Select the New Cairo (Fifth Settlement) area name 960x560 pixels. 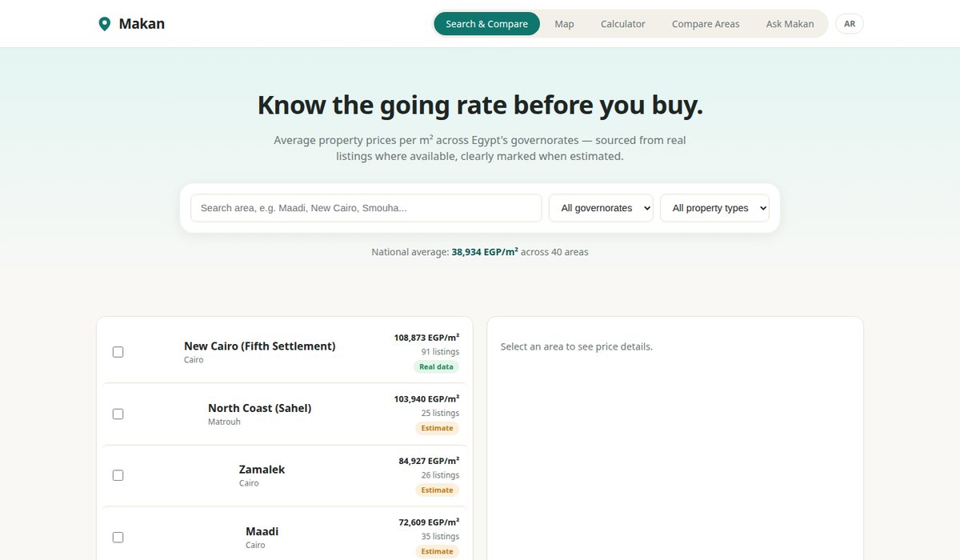click(x=260, y=346)
